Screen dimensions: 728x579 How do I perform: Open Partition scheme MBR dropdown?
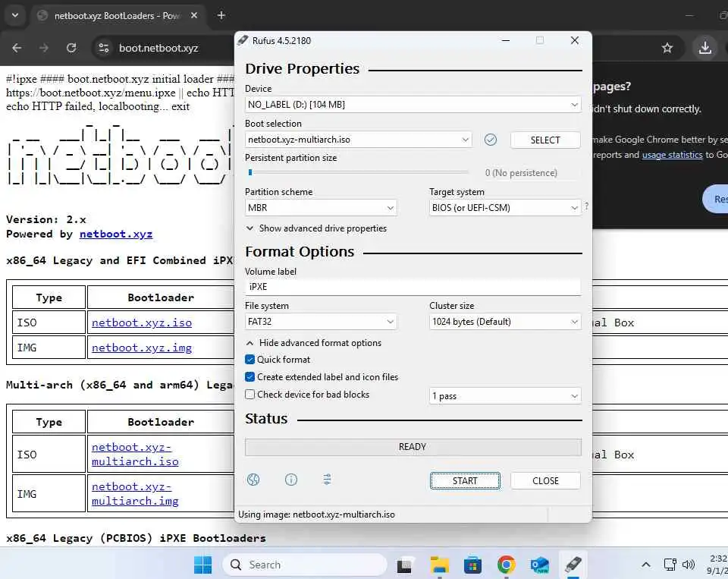[x=321, y=208]
